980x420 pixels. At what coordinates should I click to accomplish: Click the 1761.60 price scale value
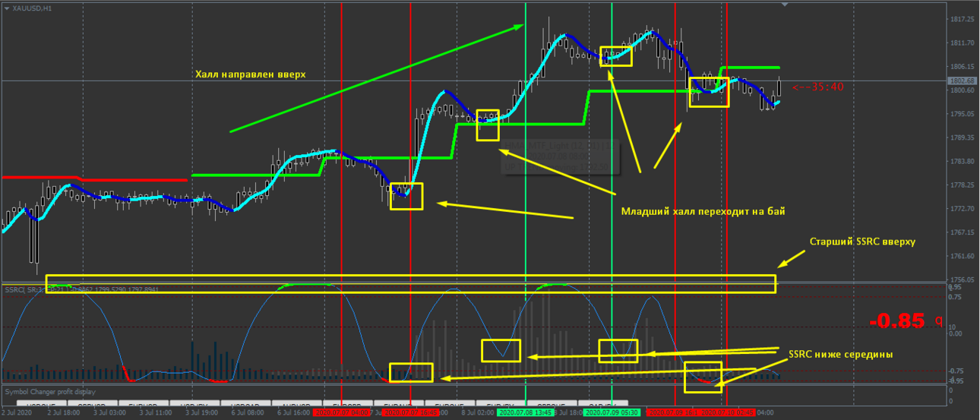click(x=961, y=256)
